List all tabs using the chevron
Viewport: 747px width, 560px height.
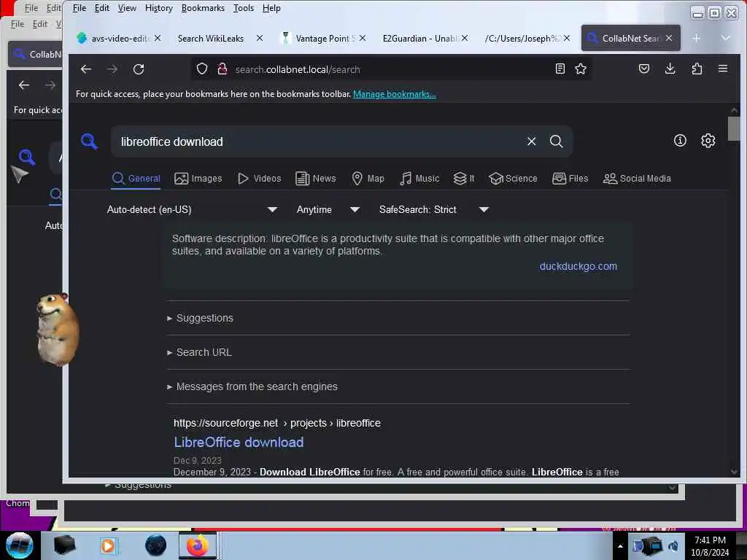pos(726,38)
